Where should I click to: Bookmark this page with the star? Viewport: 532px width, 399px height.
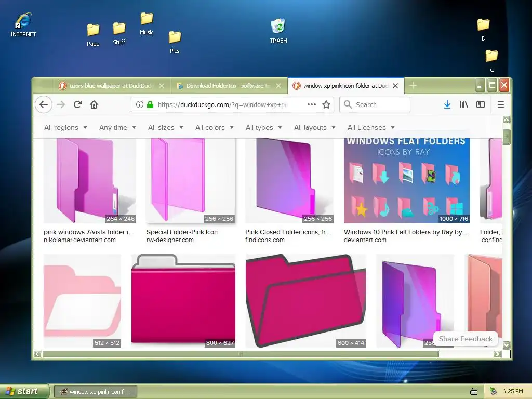[x=326, y=104]
